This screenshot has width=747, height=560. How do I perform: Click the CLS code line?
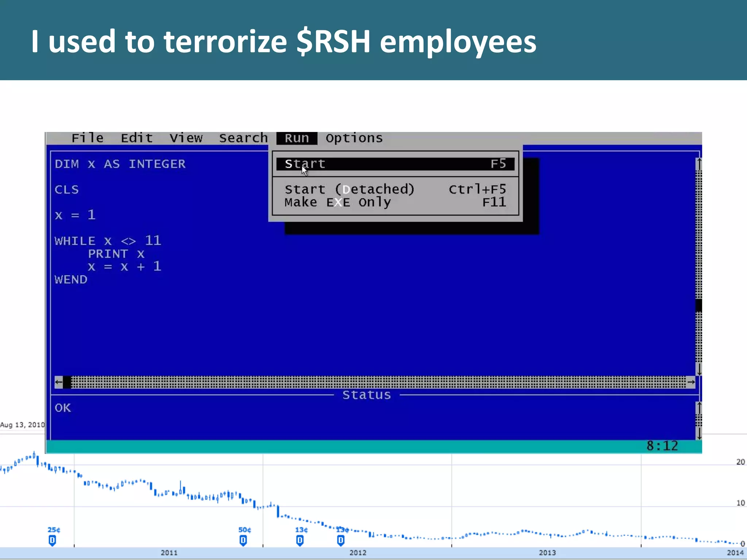[67, 190]
